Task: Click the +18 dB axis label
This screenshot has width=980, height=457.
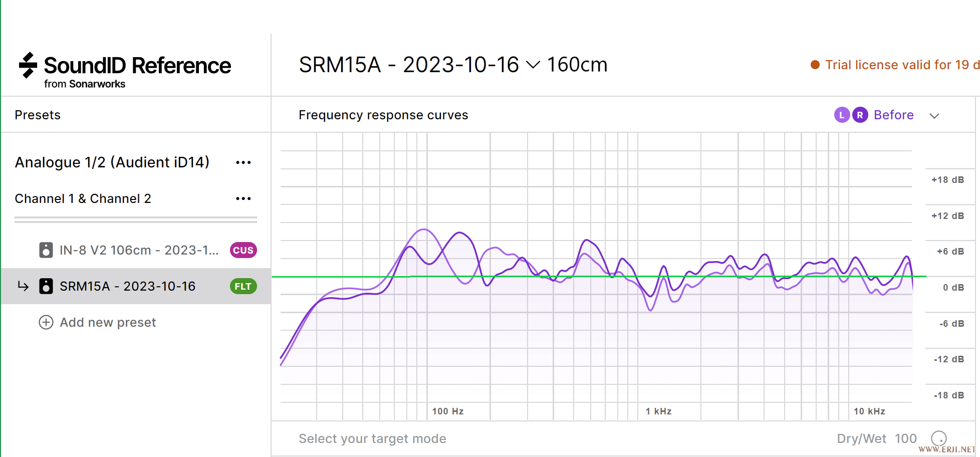Action: tap(947, 180)
